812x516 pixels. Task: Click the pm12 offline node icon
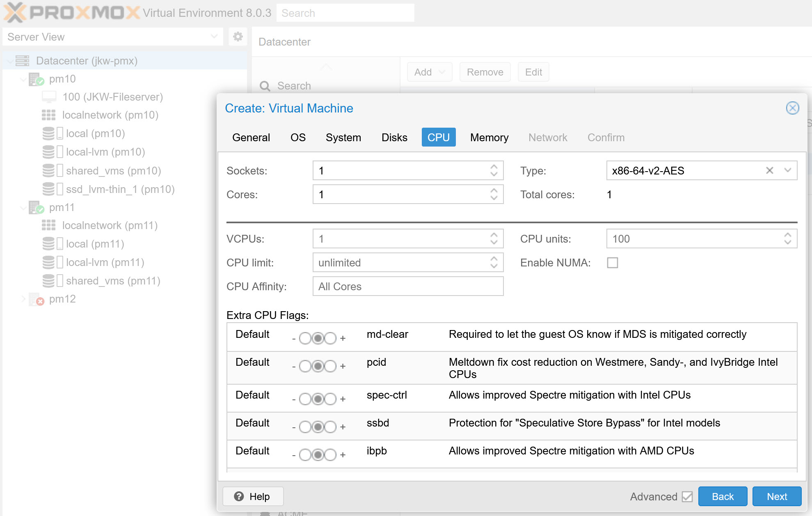pos(36,299)
